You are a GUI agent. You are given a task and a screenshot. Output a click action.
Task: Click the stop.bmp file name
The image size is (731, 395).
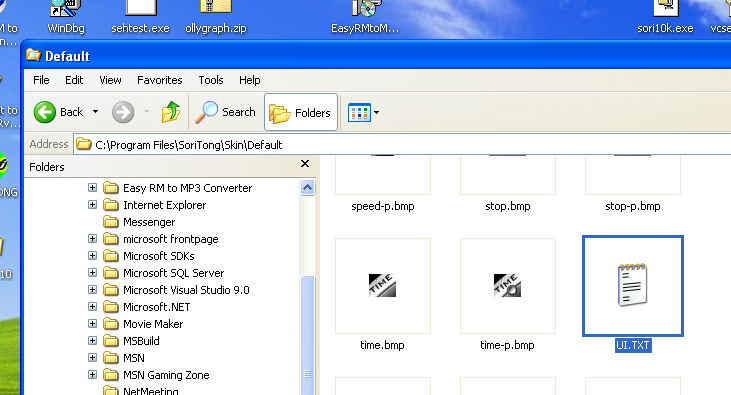(x=508, y=206)
